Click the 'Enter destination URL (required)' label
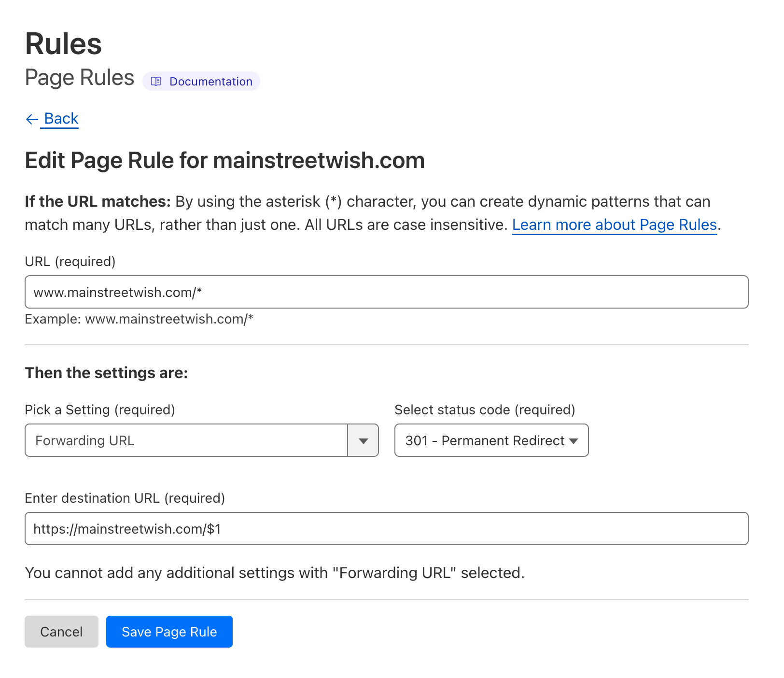 125,498
